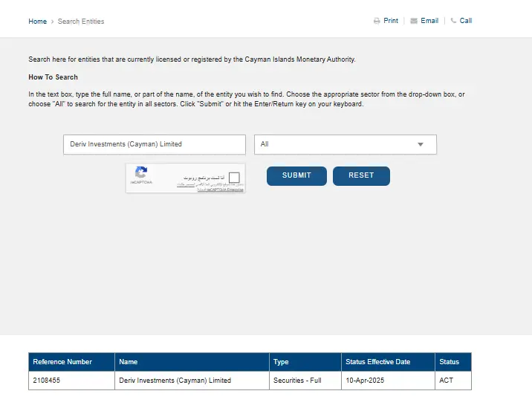
Task: Click the Type column header
Action: pyautogui.click(x=305, y=362)
